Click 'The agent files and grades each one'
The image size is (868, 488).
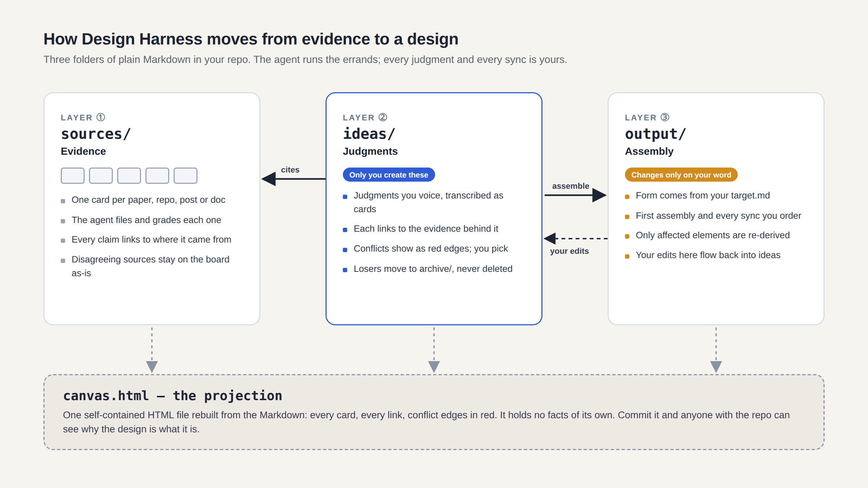[146, 220]
